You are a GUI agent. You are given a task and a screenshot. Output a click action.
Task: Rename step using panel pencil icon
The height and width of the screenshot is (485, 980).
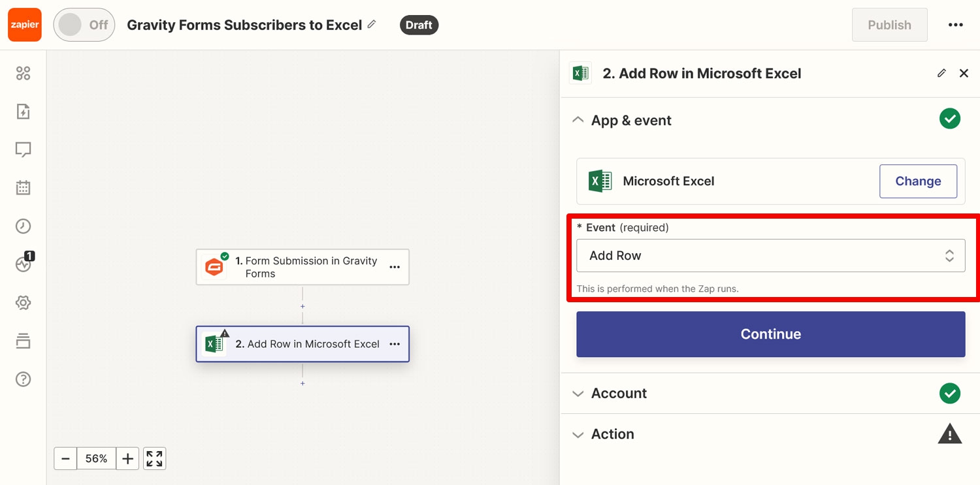[941, 73]
